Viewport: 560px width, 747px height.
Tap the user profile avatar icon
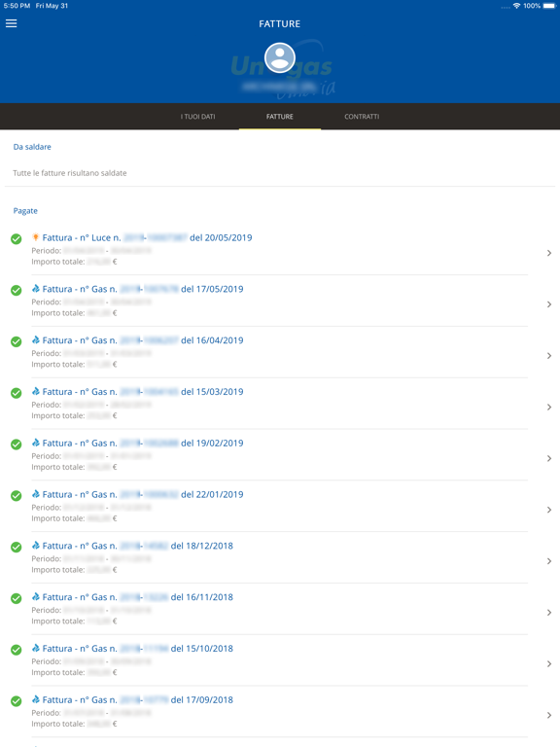pos(280,57)
